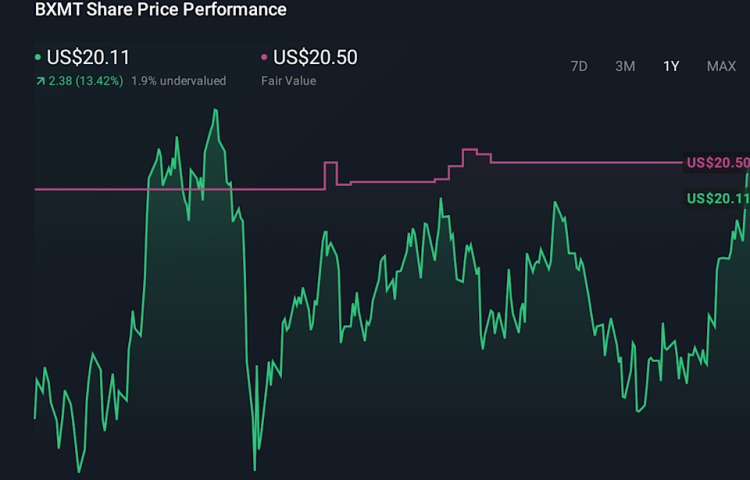Click the US$20.50 fair value heading

click(x=315, y=58)
